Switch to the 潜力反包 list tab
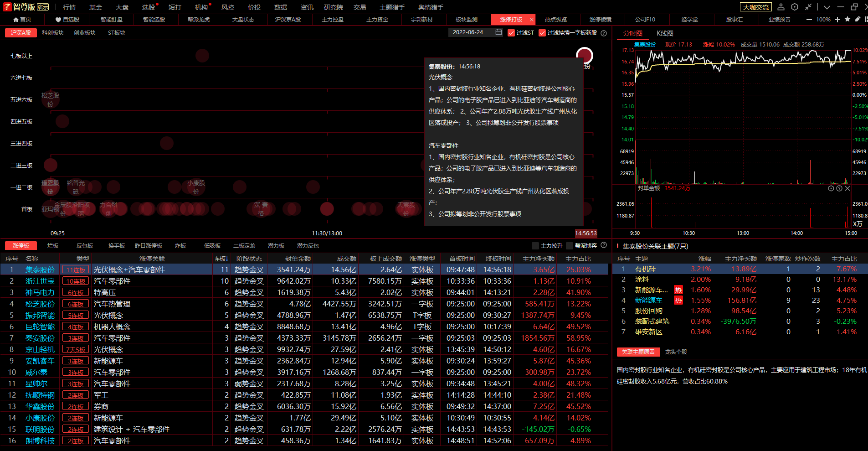 tap(308, 246)
